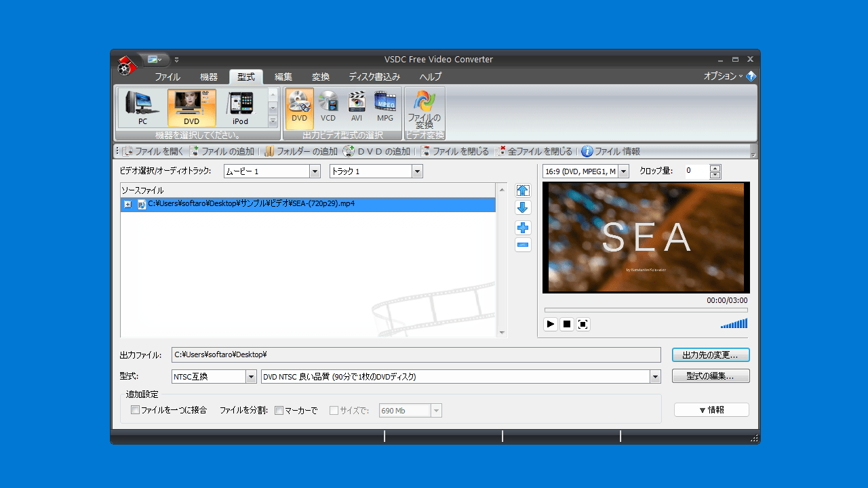Expand the device gallery list arrow

pos(273,122)
